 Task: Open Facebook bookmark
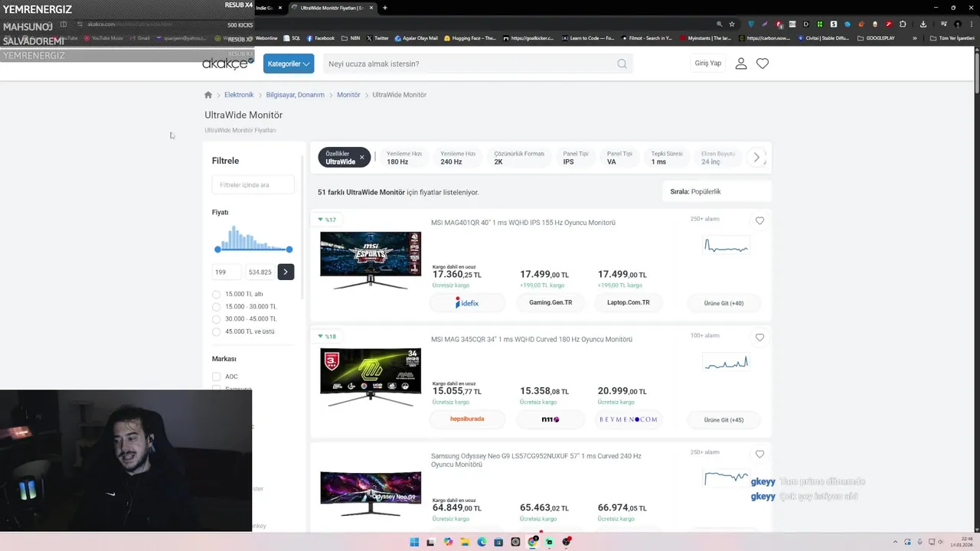(x=321, y=38)
